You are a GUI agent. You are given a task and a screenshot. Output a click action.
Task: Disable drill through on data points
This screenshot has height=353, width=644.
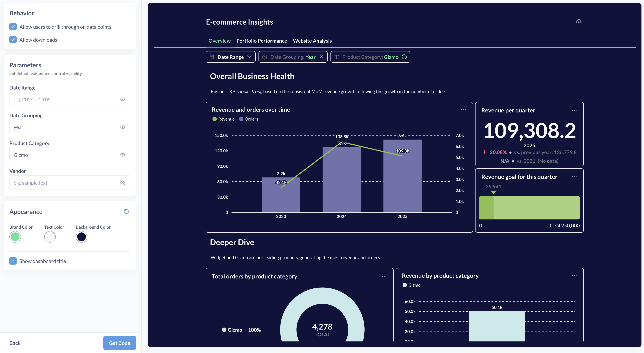(13, 27)
